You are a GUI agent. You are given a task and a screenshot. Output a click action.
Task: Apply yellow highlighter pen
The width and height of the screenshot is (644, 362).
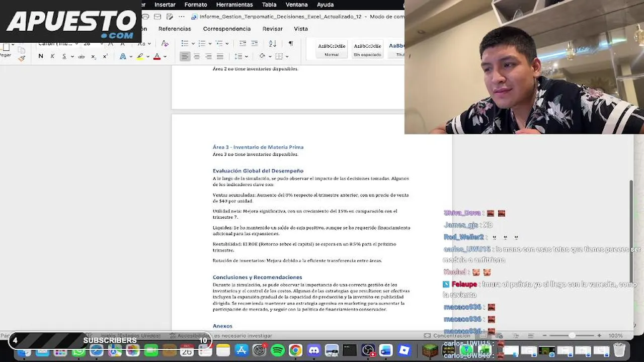tap(140, 56)
